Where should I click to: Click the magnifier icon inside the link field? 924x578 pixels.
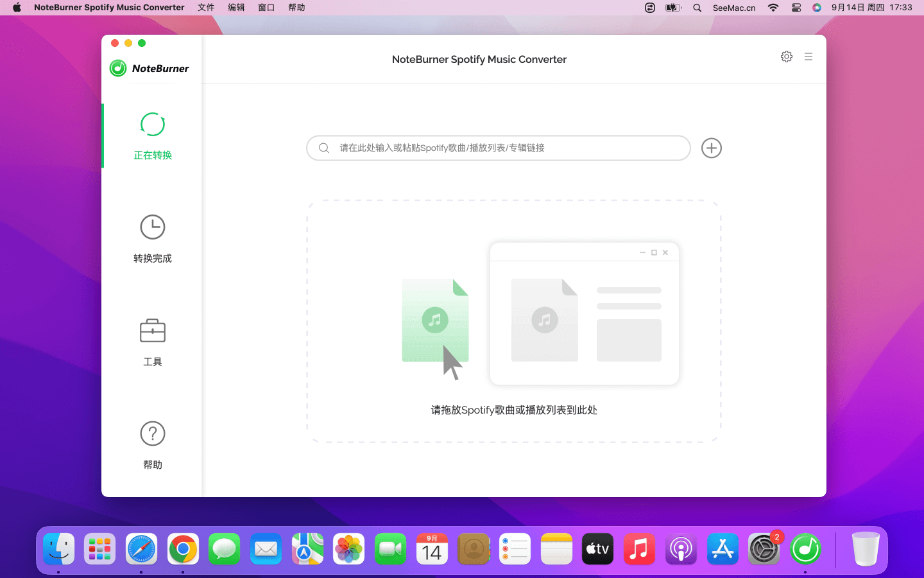point(324,148)
